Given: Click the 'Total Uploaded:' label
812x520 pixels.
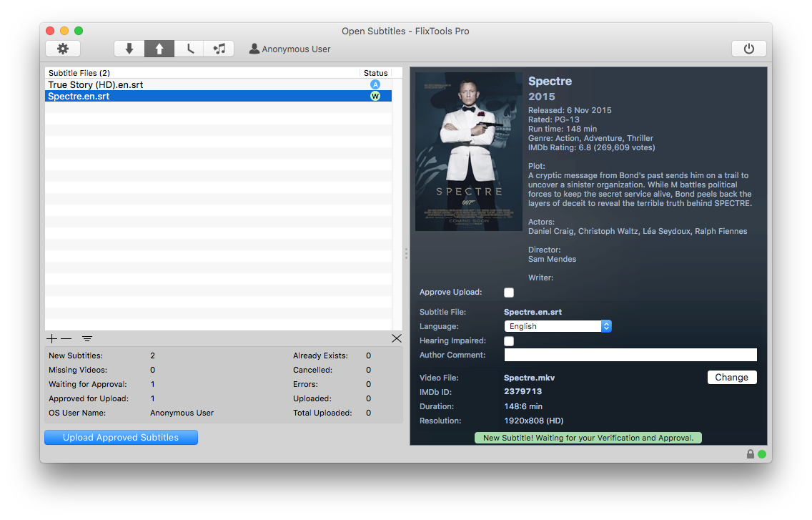Looking at the screenshot, I should coord(322,413).
